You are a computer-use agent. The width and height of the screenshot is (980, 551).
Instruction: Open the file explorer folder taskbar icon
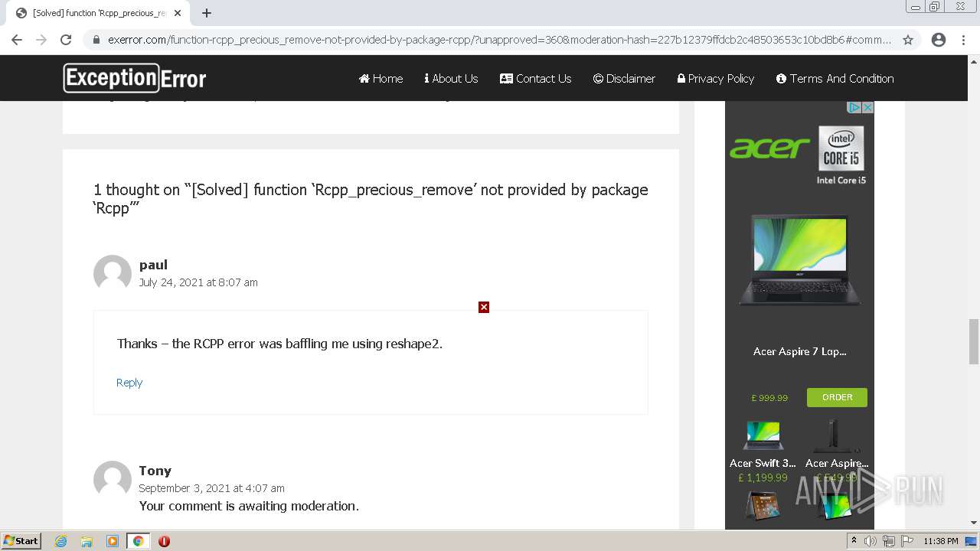[x=87, y=541]
